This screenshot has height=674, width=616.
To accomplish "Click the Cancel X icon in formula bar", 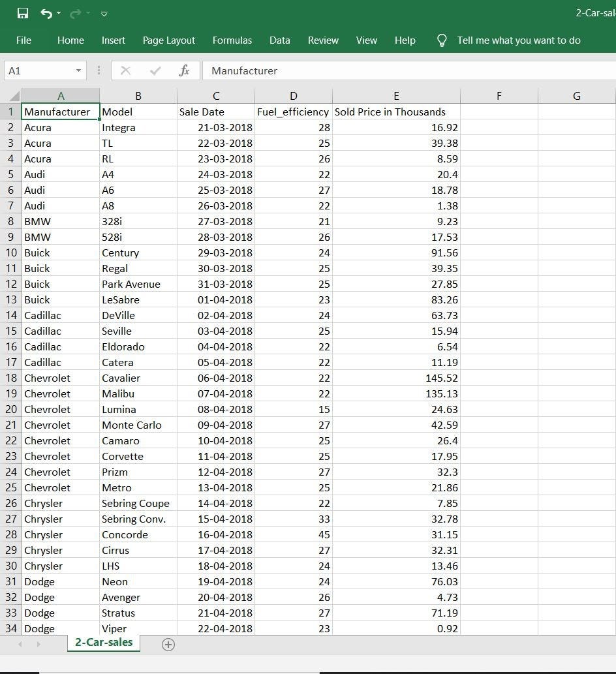I will [125, 70].
